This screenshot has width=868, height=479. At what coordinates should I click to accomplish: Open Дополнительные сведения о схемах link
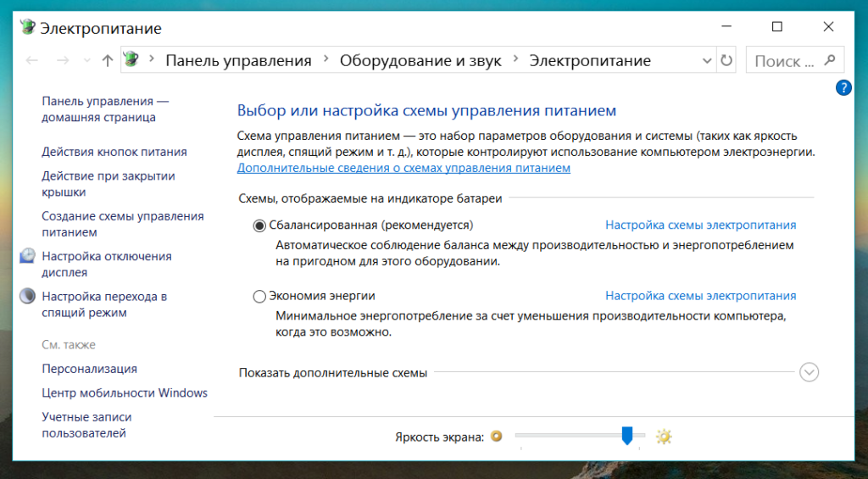point(403,168)
